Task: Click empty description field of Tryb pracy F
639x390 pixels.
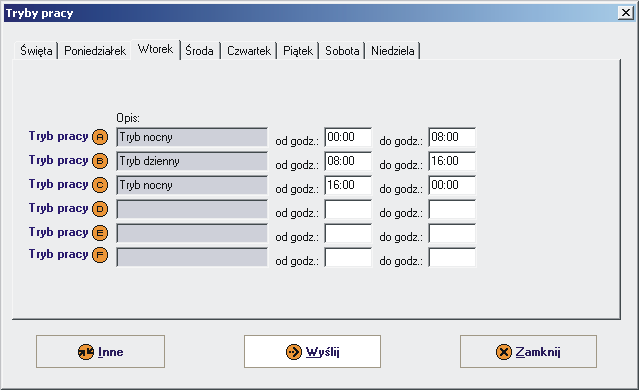Action: (x=192, y=258)
